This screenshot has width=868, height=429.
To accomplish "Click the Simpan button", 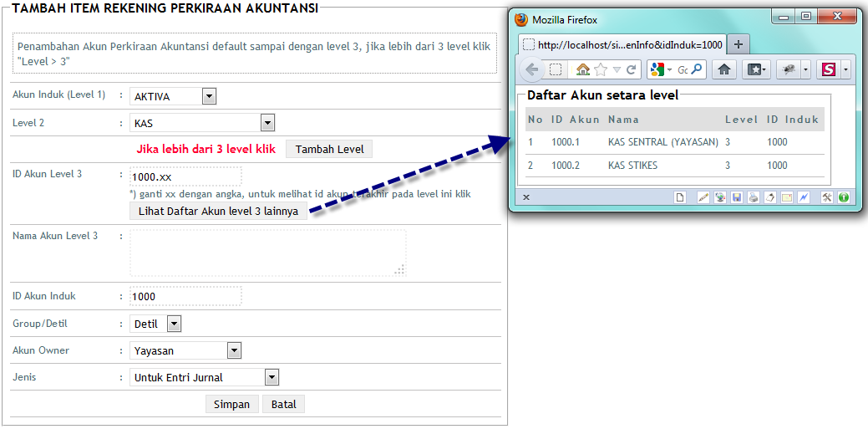I will 232,404.
